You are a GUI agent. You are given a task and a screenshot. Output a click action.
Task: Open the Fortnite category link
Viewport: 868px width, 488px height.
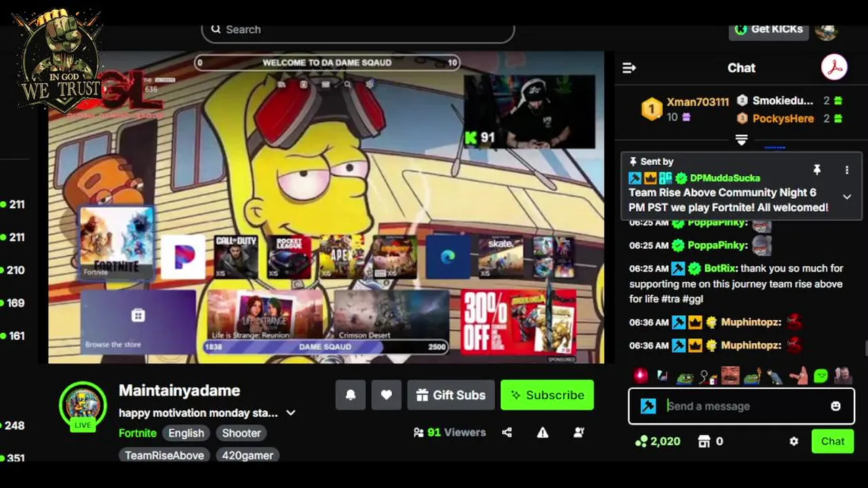[x=138, y=433]
